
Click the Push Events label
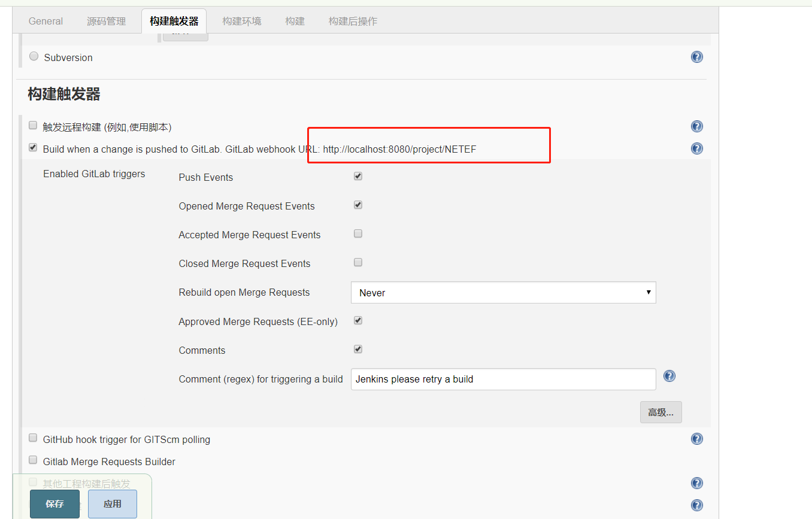coord(206,177)
